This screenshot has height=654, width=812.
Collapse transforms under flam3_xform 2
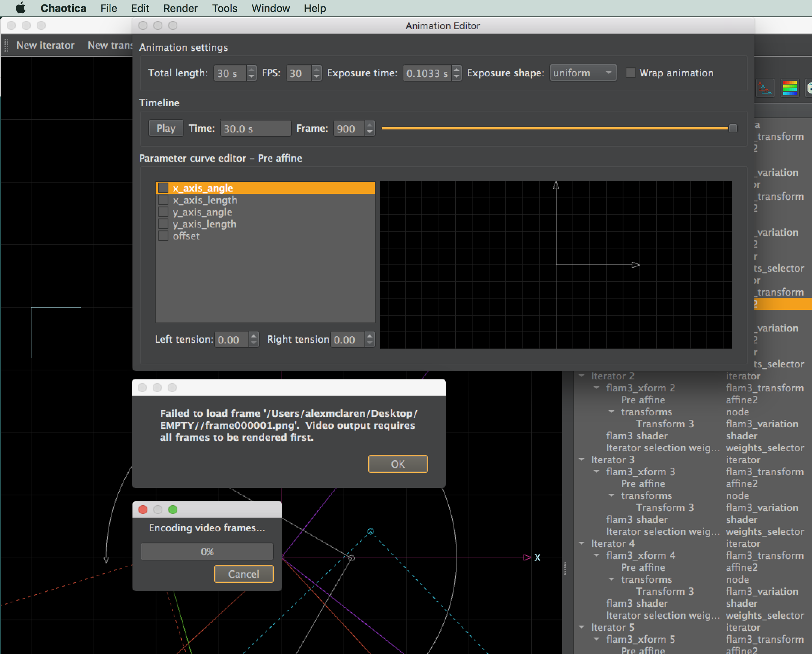point(611,412)
